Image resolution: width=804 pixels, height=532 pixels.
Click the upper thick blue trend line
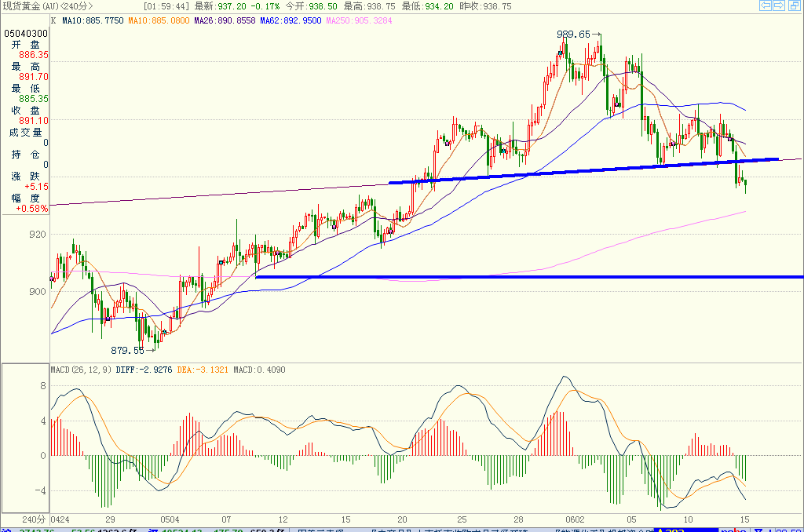[x=583, y=170]
